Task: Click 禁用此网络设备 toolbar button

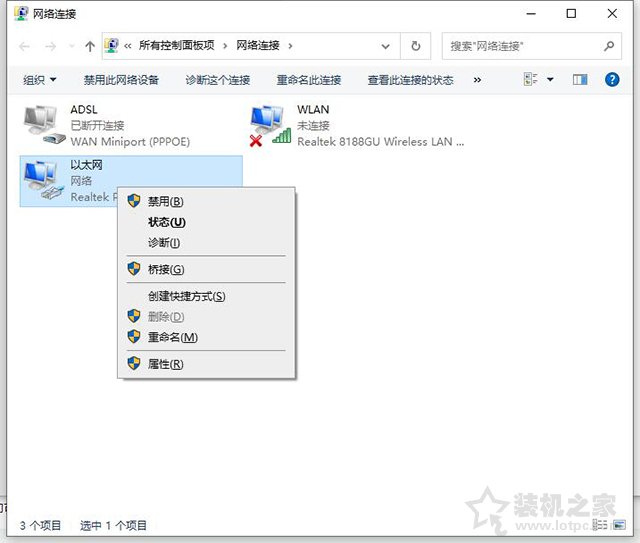Action: pyautogui.click(x=121, y=80)
